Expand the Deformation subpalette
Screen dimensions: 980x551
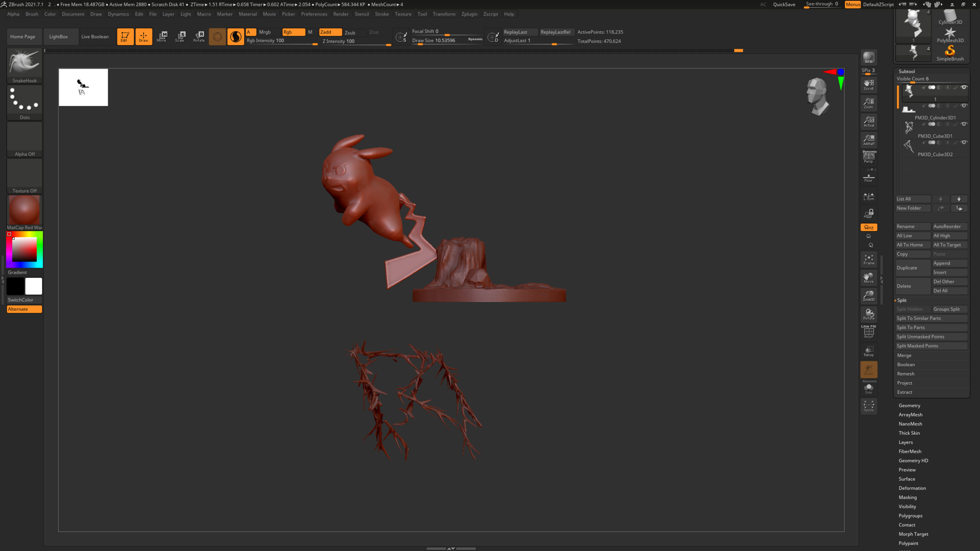pyautogui.click(x=912, y=488)
